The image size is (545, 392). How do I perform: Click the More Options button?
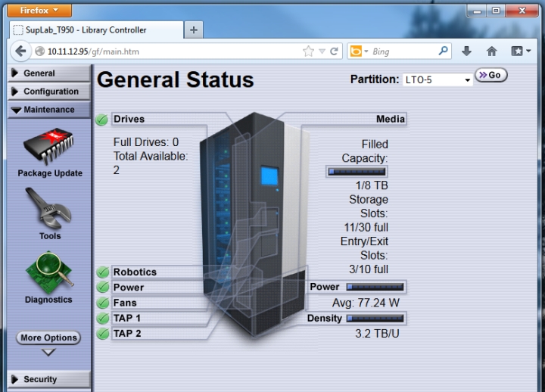(48, 338)
